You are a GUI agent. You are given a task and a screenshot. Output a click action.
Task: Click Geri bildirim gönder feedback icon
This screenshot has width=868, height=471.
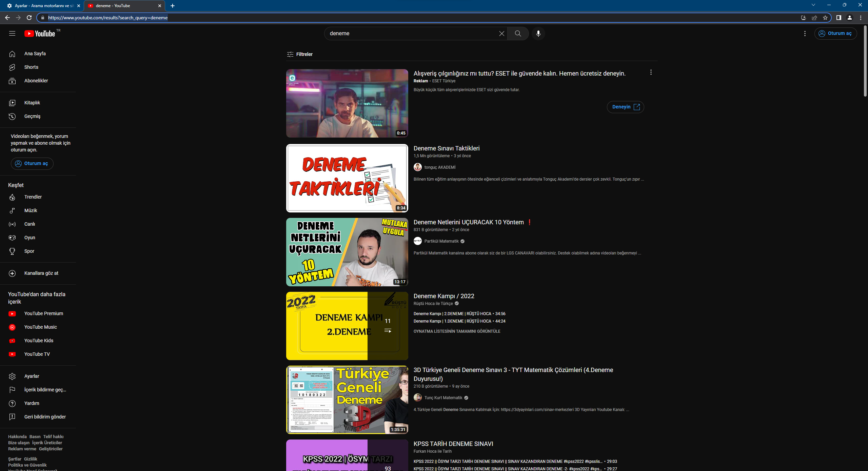coord(12,417)
